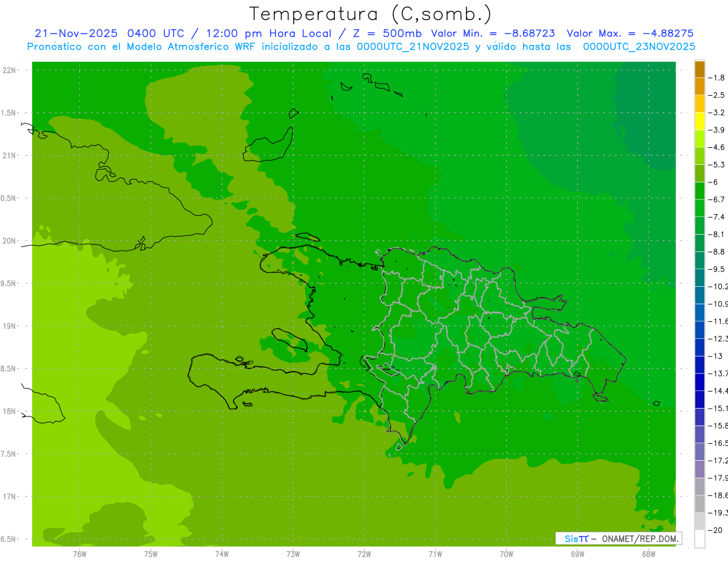Click the "-1.8" color scale value

click(x=717, y=78)
